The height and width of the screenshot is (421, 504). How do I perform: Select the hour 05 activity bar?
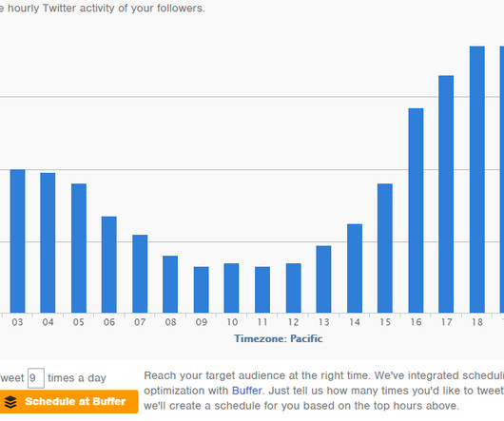tap(79, 248)
